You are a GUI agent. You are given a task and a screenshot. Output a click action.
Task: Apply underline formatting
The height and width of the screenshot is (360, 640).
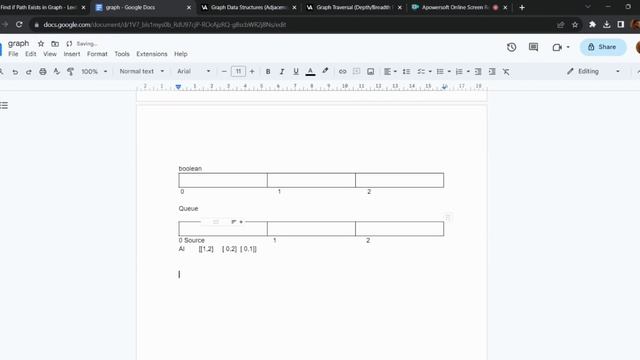click(296, 71)
